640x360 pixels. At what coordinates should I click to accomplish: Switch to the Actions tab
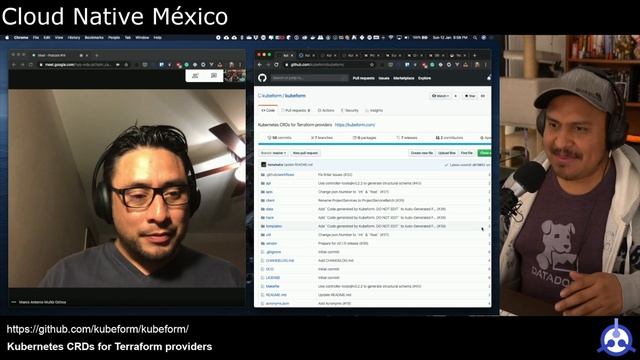click(326, 111)
